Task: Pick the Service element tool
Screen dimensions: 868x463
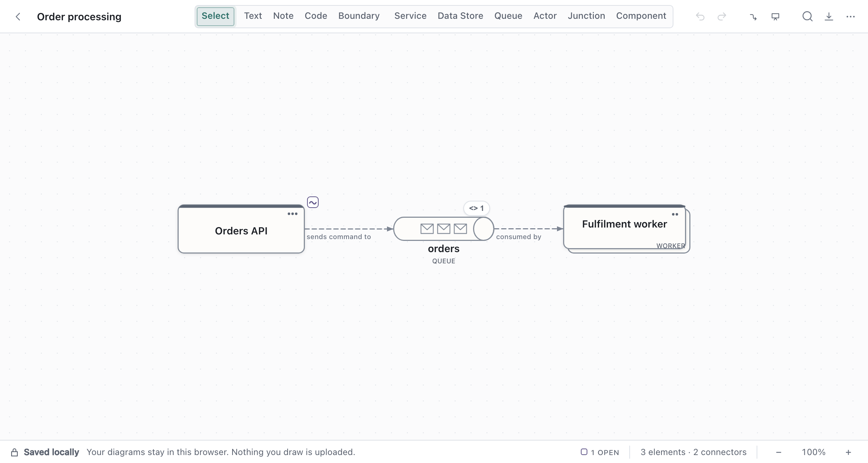Action: click(410, 16)
